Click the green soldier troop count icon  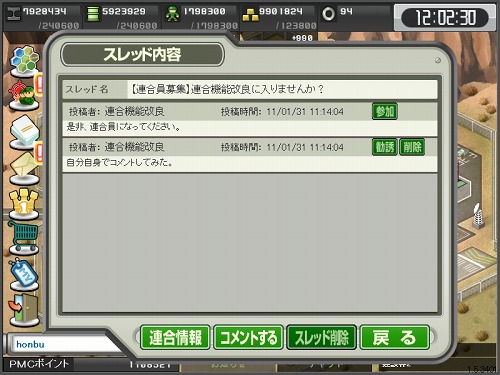[x=172, y=14]
